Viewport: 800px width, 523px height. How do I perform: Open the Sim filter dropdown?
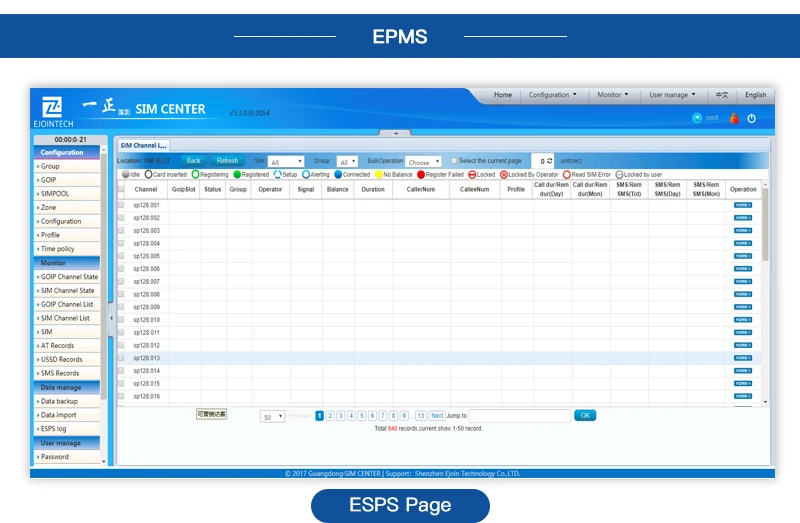pyautogui.click(x=286, y=162)
